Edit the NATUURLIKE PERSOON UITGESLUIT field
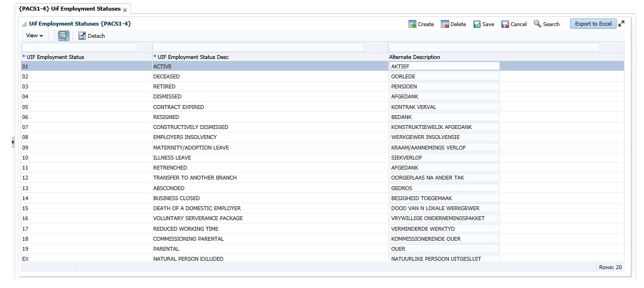 444,259
